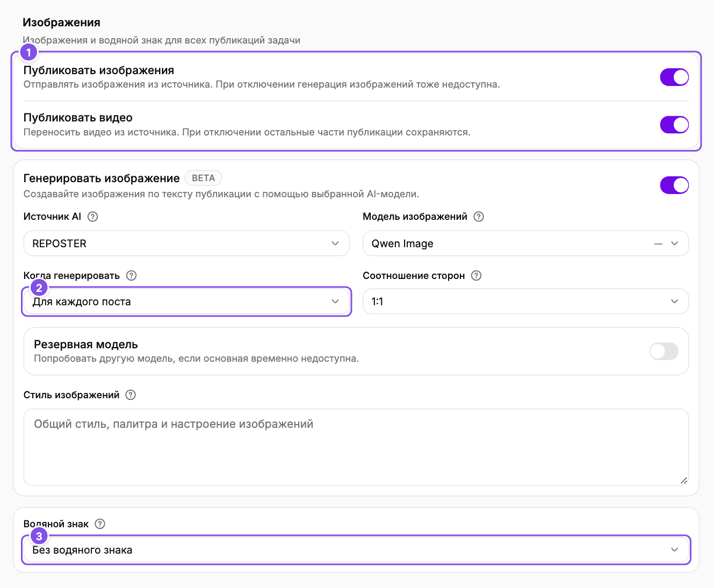Toggle the Генерировать изображение switch
The width and height of the screenshot is (714, 588).
(x=674, y=185)
